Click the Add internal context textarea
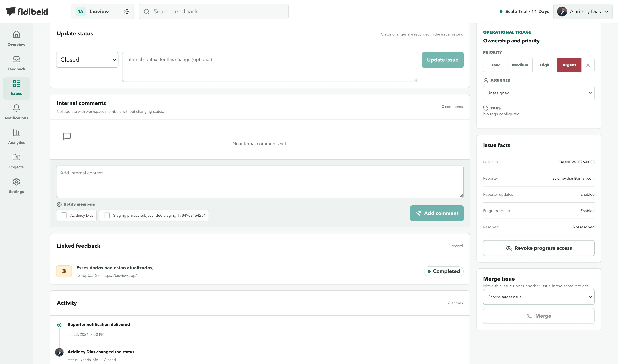Viewport: 618px width, 364px height. (x=260, y=182)
